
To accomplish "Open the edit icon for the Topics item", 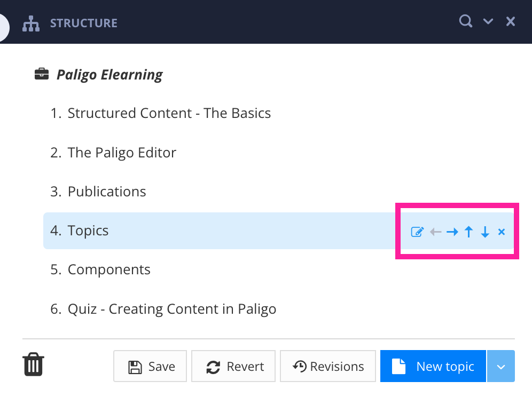I will pos(417,231).
